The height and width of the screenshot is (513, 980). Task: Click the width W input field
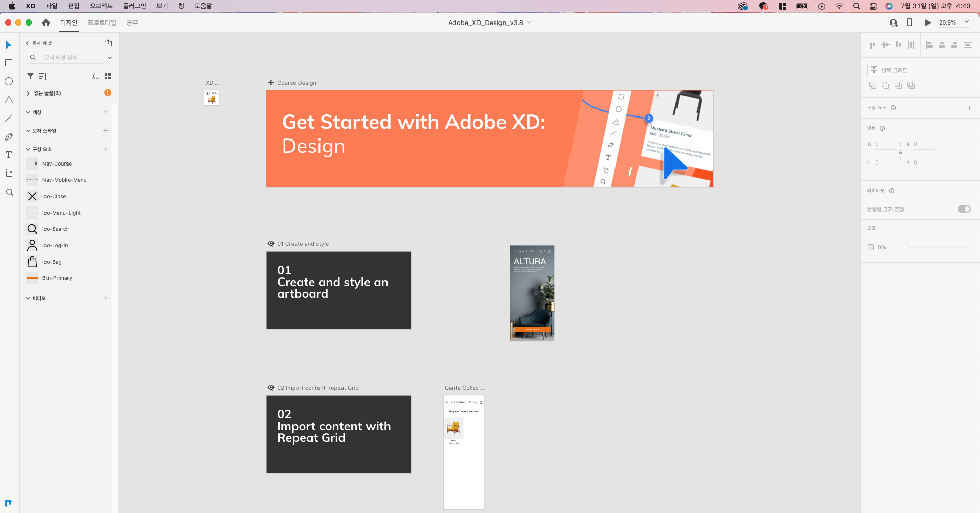[885, 144]
